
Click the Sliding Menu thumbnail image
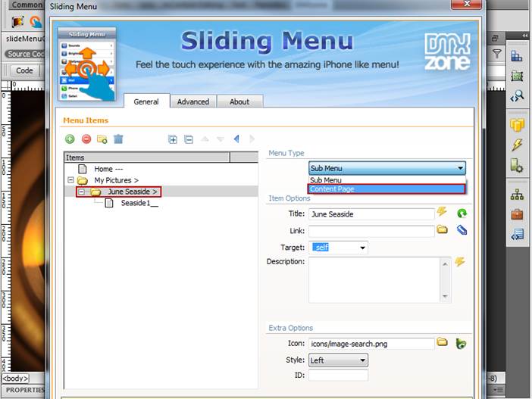pos(87,64)
